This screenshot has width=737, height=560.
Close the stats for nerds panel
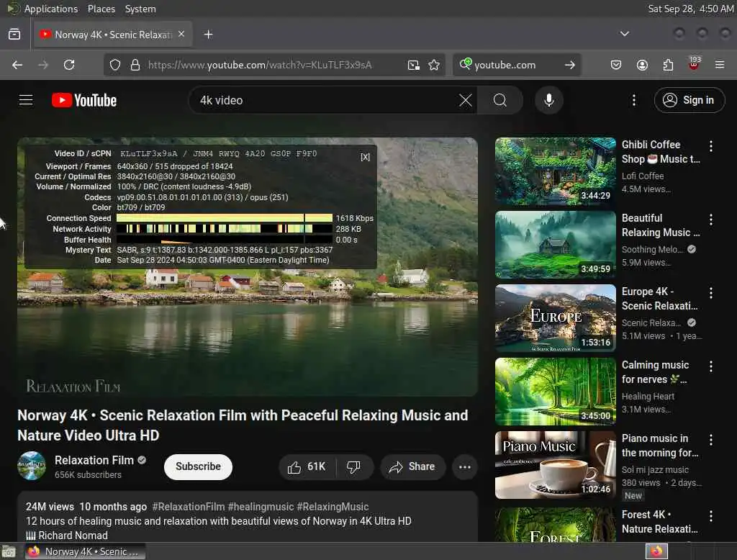(x=365, y=157)
